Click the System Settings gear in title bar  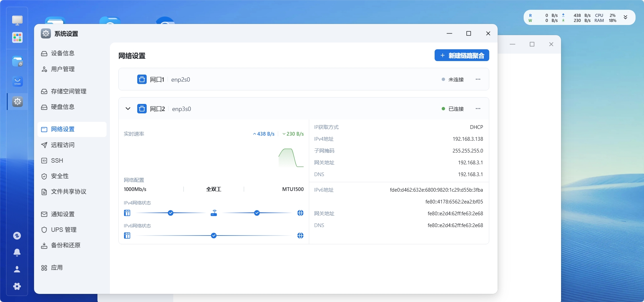click(46, 33)
